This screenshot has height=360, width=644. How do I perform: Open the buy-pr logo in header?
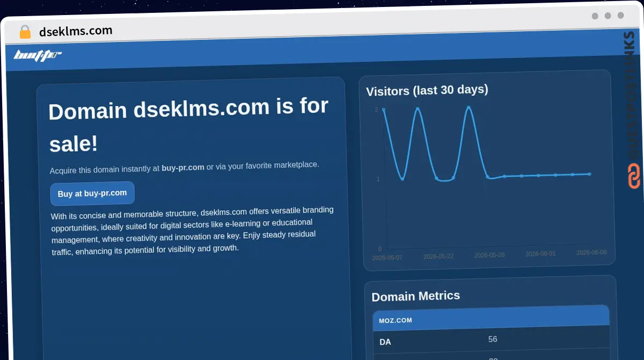coord(38,55)
